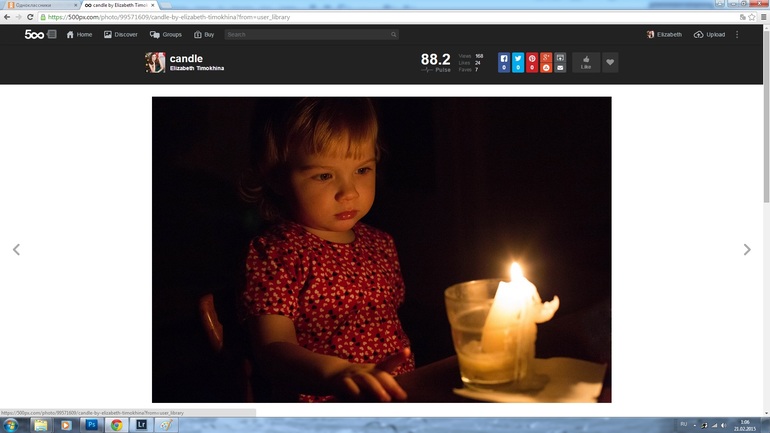Screen dimensions: 770x433
Task: Share photo on Twitter
Action: click(518, 59)
